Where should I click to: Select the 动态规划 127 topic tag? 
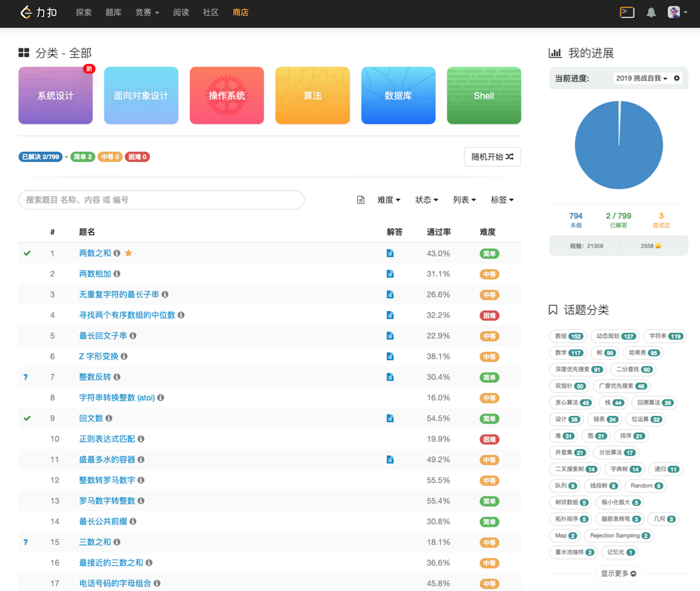click(x=615, y=336)
